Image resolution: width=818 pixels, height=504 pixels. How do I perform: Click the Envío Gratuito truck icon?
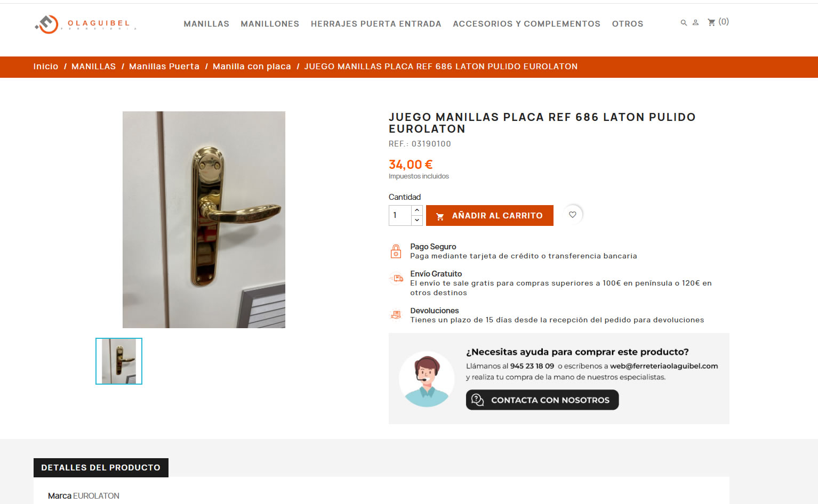point(396,278)
